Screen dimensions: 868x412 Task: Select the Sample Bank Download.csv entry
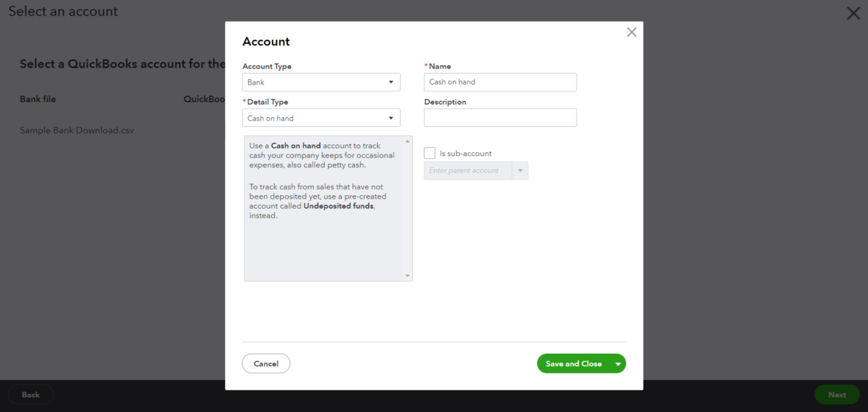(x=76, y=129)
